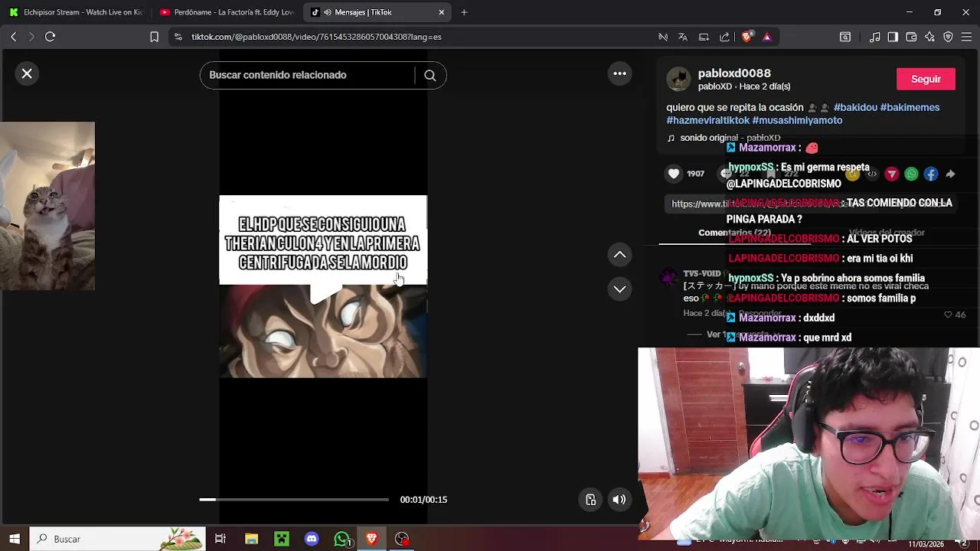This screenshot has width=980, height=551.
Task: Focus the 'Buscar contenido relacionado' search field
Action: [x=306, y=75]
